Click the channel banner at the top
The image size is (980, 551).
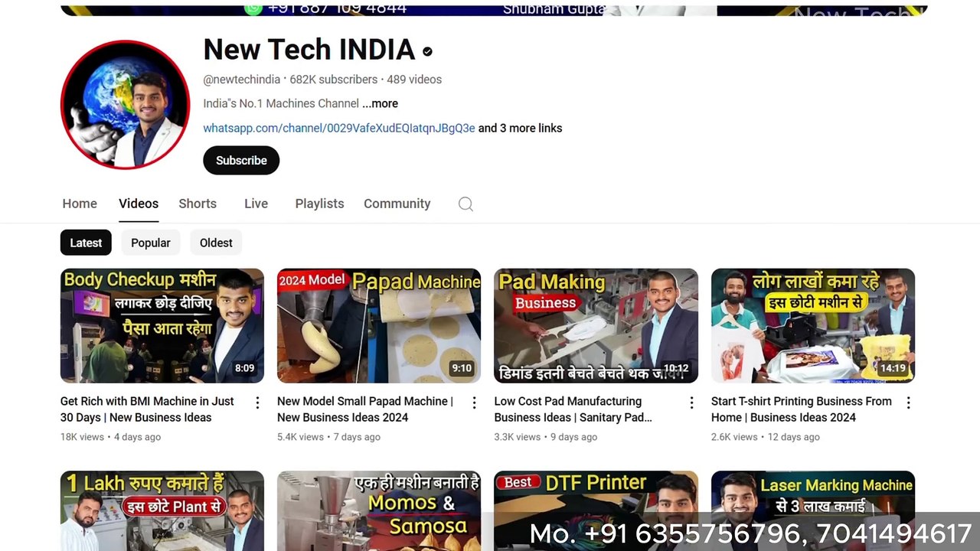[x=494, y=10]
